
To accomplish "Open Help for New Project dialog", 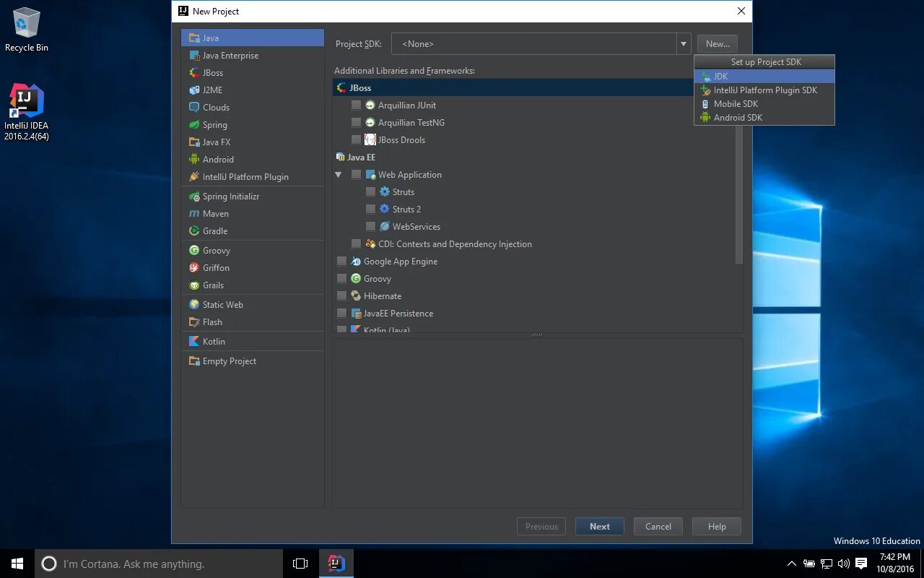I will [x=717, y=527].
